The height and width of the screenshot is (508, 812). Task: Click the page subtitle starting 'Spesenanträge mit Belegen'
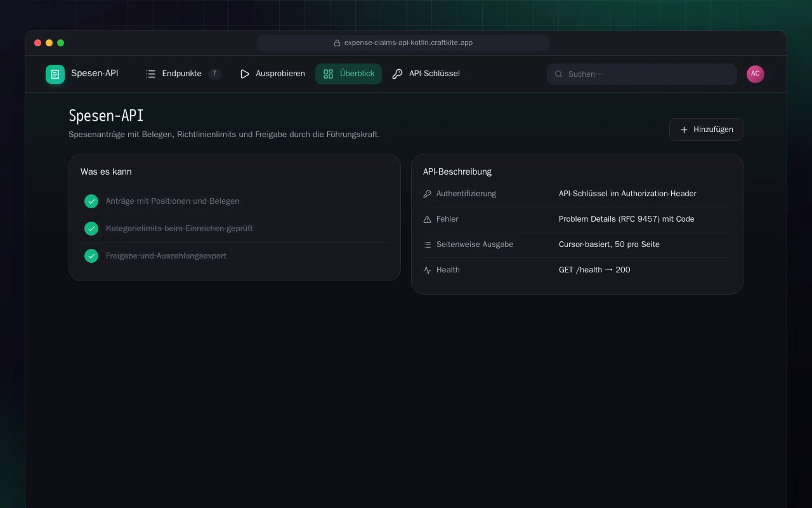pyautogui.click(x=224, y=135)
